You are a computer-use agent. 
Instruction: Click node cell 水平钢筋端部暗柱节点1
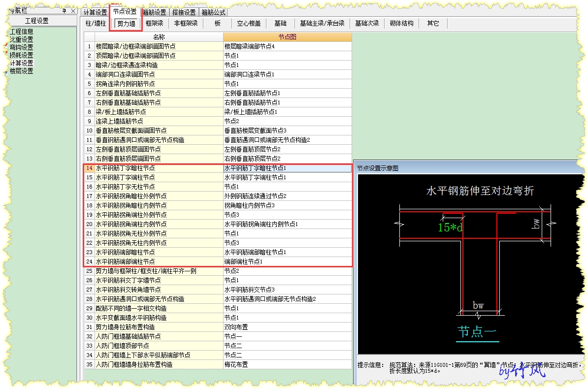tap(287, 252)
